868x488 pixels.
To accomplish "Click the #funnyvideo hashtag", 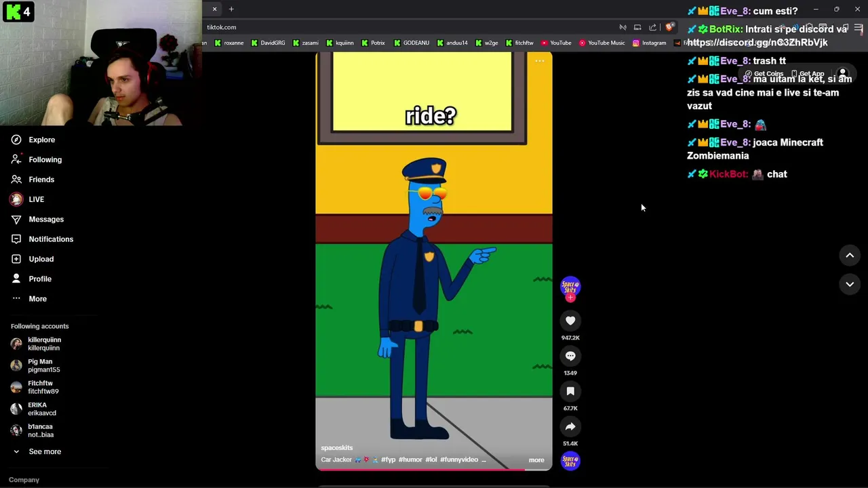I will tap(459, 460).
